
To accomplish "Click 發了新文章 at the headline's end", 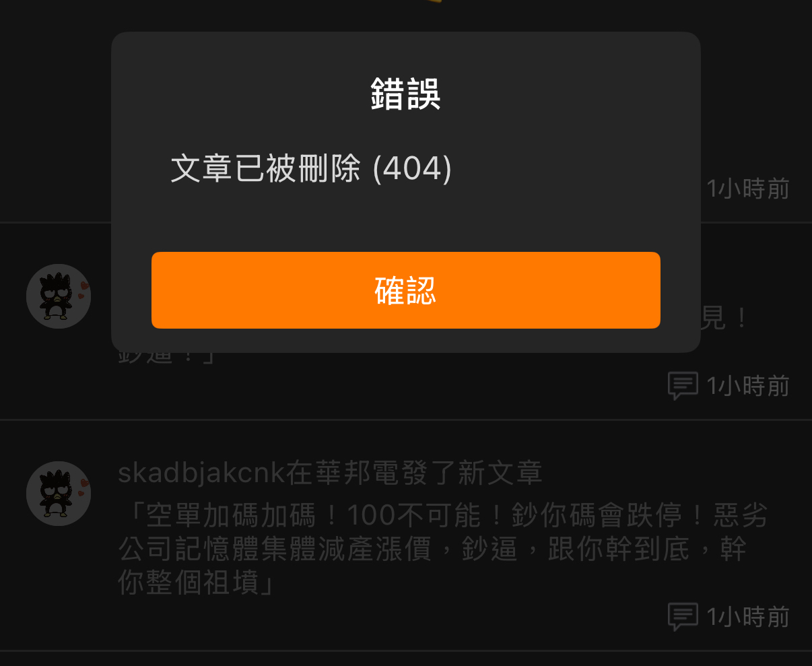I will pyautogui.click(x=471, y=473).
